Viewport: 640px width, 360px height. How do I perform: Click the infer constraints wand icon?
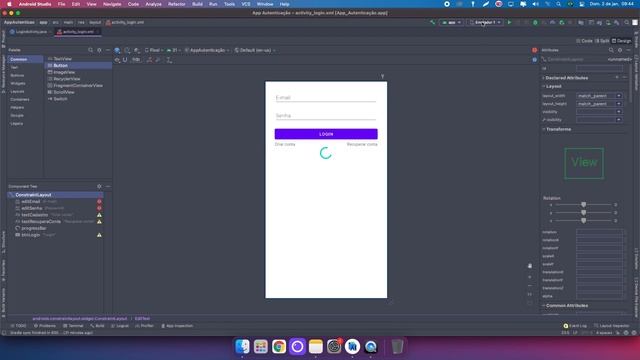[x=158, y=60]
